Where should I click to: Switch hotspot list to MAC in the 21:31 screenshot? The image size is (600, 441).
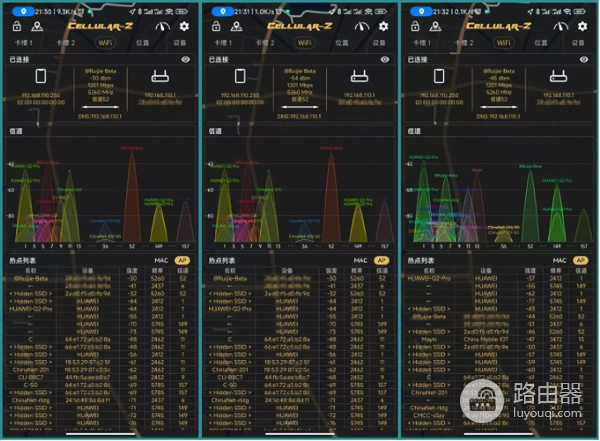360,260
